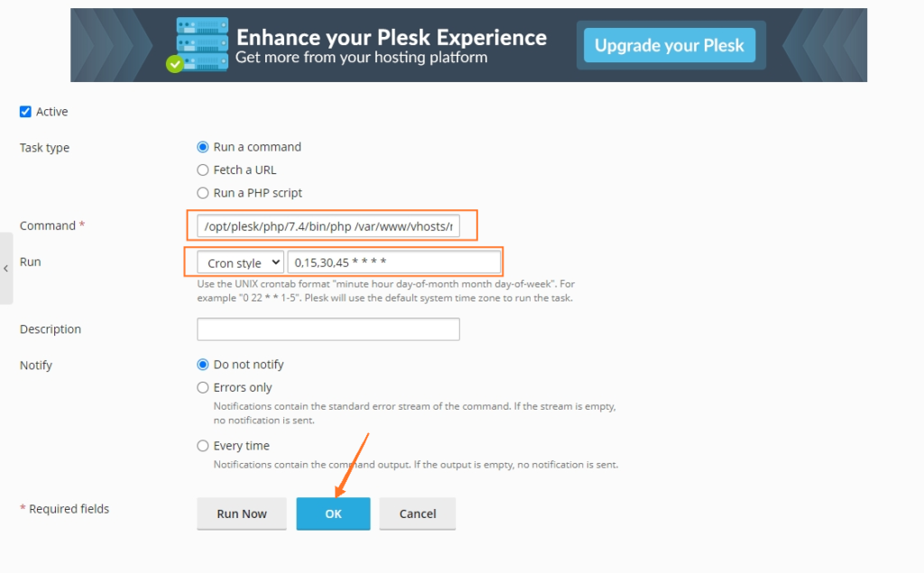The height and width of the screenshot is (573, 924).
Task: Select Fetch a URL task type
Action: (203, 170)
